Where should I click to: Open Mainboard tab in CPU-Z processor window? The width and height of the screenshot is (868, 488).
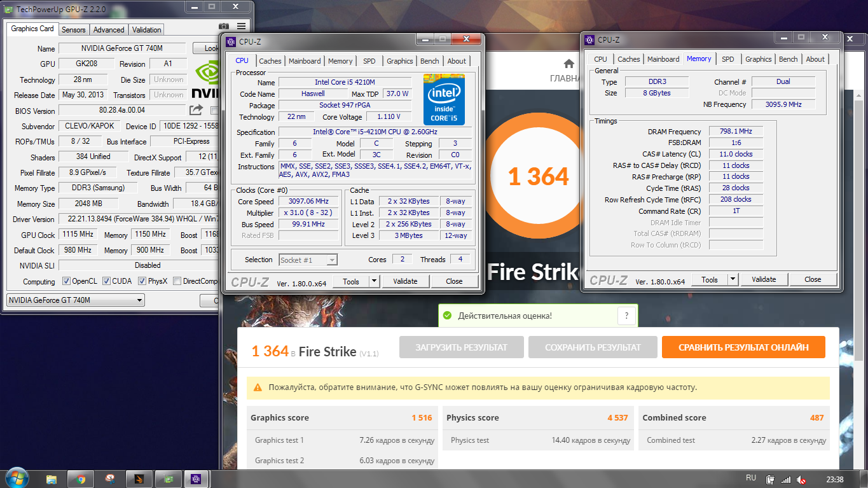point(305,61)
